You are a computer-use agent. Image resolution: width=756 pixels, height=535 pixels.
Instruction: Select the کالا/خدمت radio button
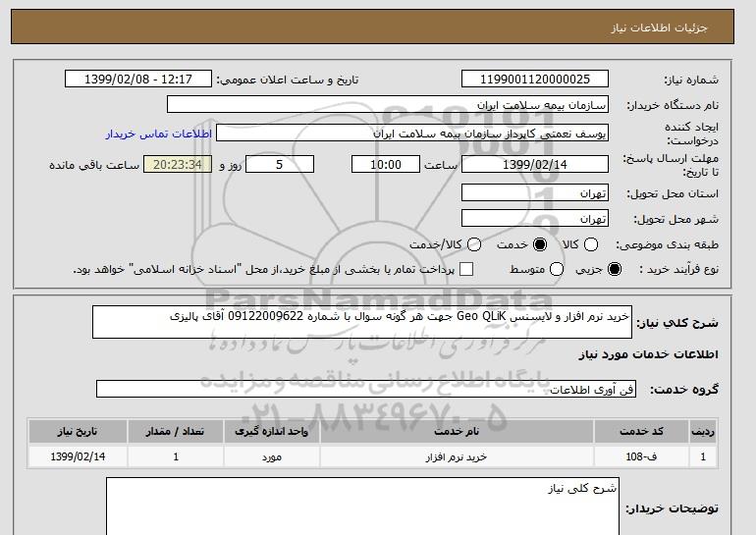click(474, 244)
